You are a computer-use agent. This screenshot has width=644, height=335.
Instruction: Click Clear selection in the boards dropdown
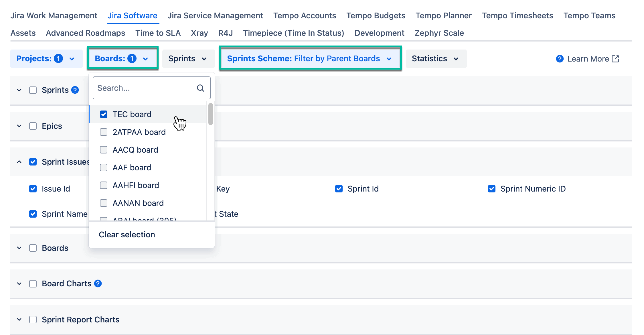[127, 234]
